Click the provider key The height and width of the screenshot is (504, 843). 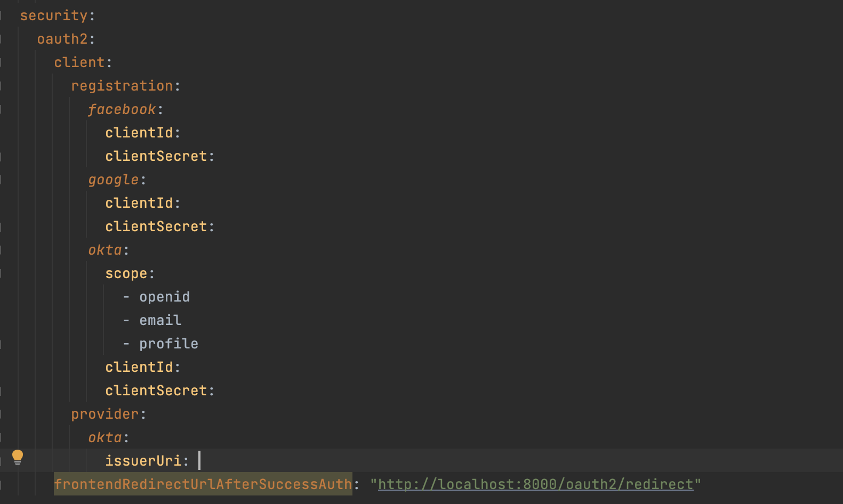tap(105, 414)
